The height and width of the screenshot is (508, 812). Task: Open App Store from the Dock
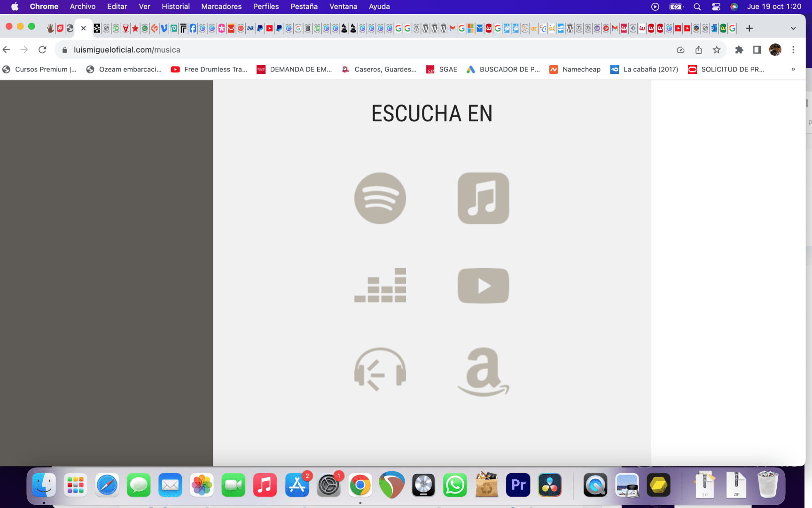click(x=297, y=485)
